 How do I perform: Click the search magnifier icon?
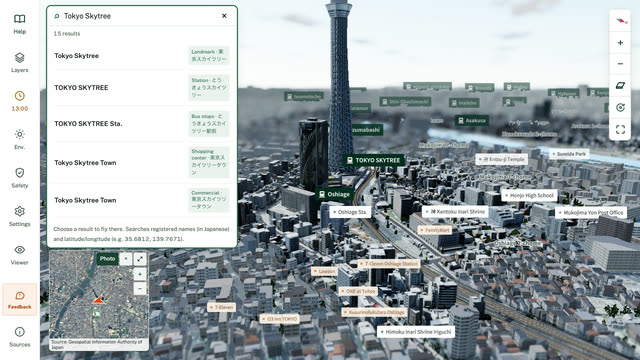coord(57,16)
